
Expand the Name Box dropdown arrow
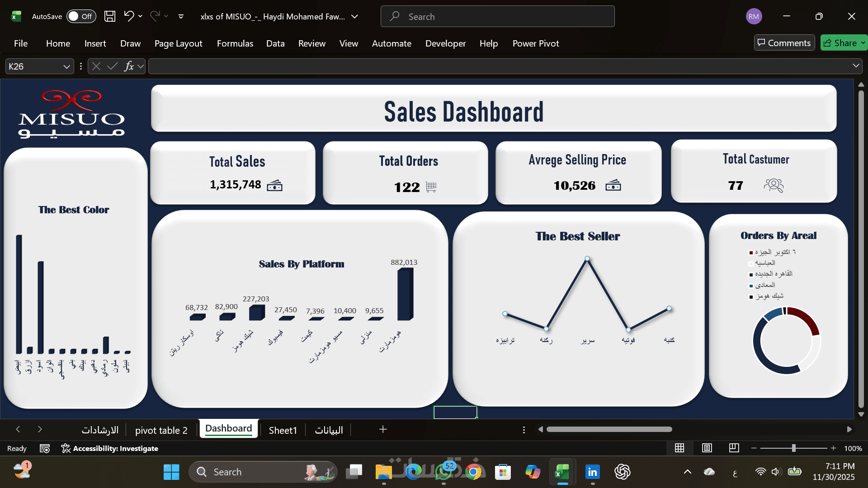point(66,66)
